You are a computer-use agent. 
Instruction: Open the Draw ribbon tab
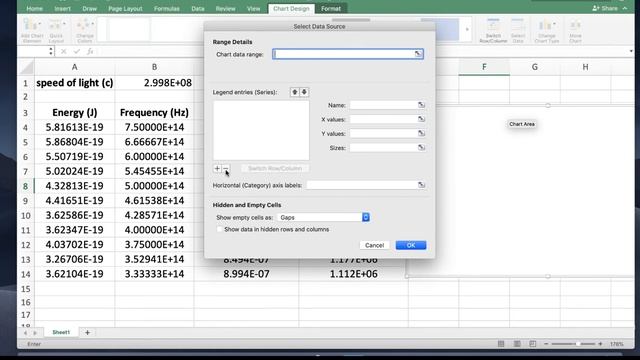(89, 9)
